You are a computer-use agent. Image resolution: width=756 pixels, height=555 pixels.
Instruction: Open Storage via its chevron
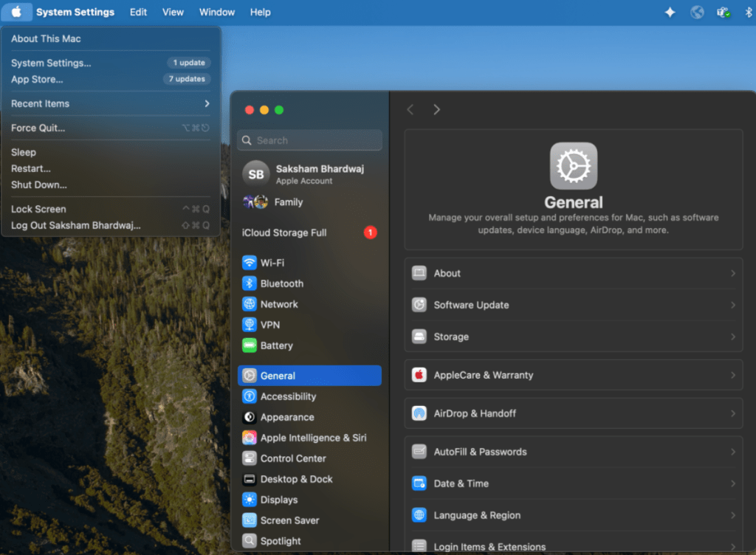733,337
